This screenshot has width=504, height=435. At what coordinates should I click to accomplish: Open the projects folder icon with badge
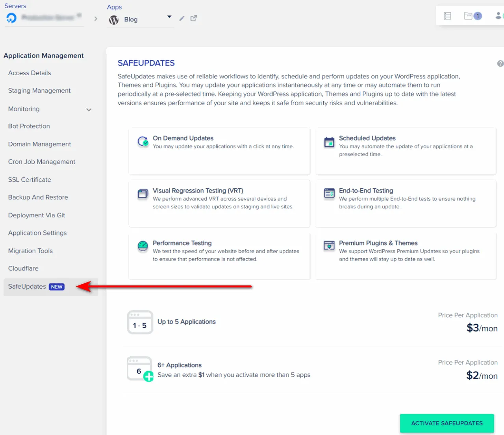pyautogui.click(x=472, y=16)
